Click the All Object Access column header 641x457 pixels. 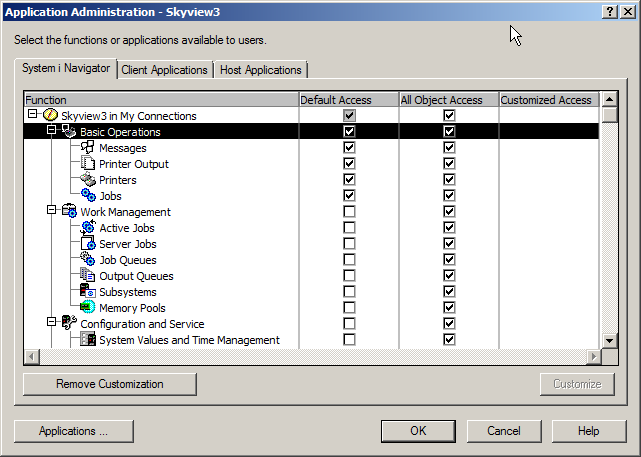[x=449, y=100]
